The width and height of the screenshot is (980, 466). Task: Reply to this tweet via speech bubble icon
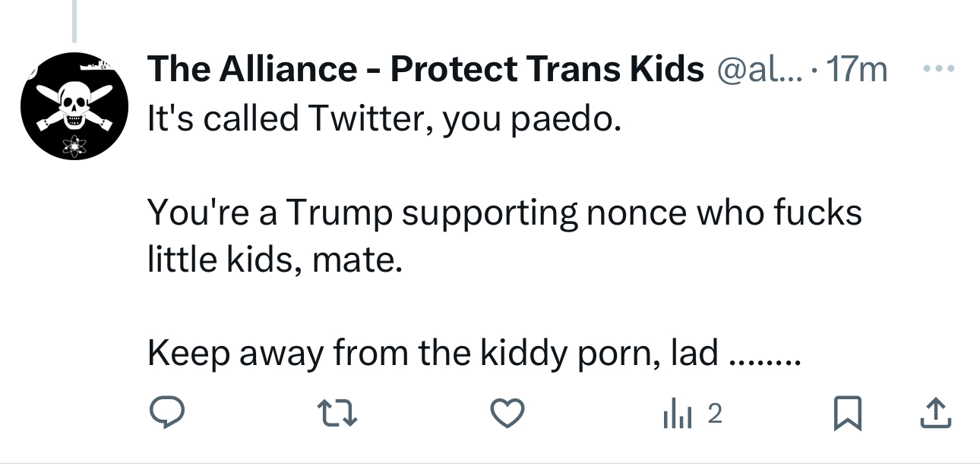pos(164,414)
